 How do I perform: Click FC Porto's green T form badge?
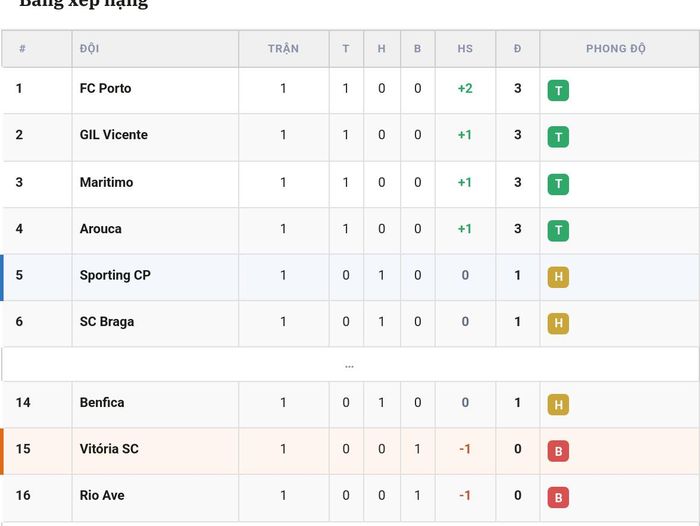pyautogui.click(x=558, y=91)
